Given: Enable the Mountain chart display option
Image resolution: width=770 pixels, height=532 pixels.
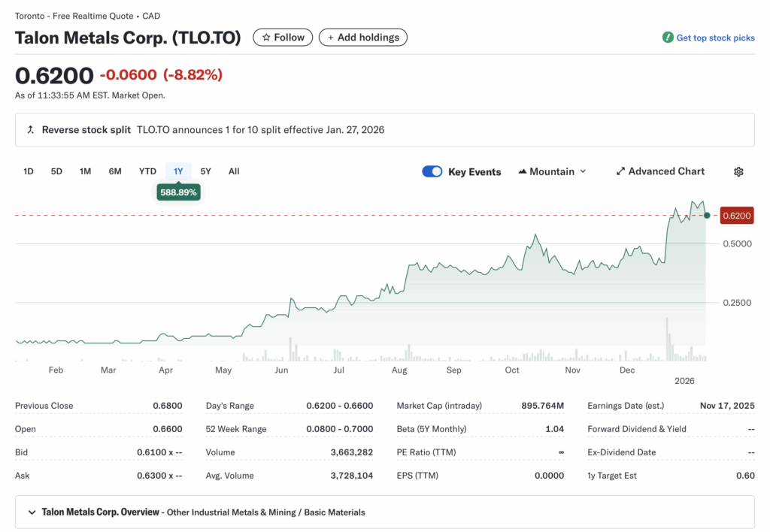Looking at the screenshot, I should pyautogui.click(x=553, y=171).
